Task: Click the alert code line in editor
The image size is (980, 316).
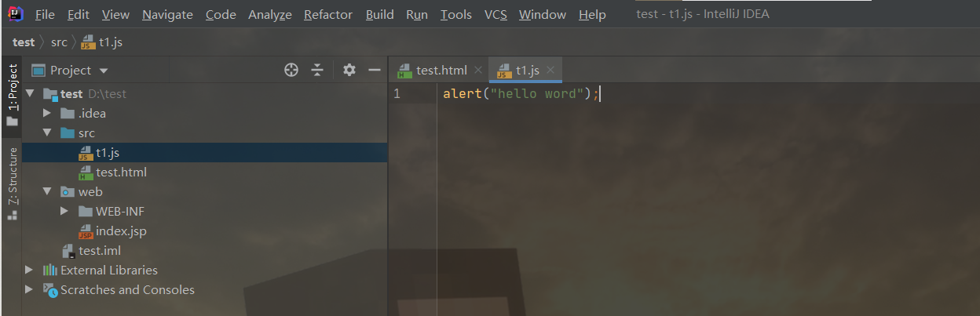Action: click(x=521, y=93)
